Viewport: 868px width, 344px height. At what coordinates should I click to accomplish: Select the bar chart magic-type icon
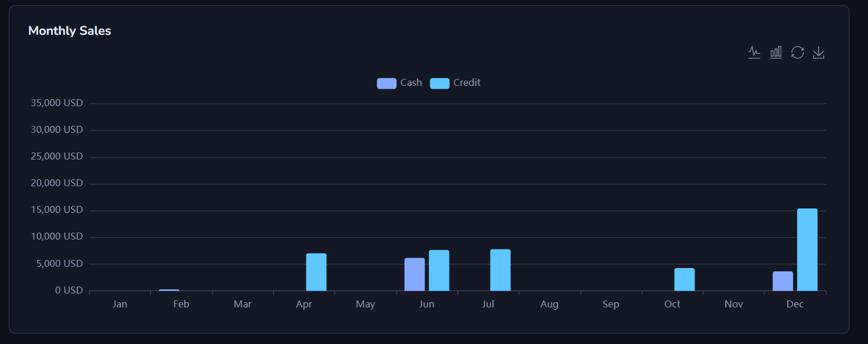pos(776,52)
